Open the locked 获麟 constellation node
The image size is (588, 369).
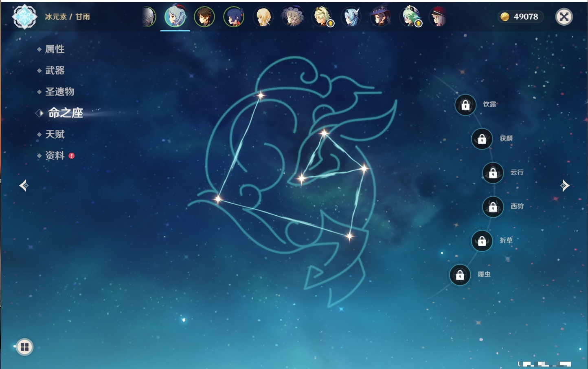(x=482, y=139)
